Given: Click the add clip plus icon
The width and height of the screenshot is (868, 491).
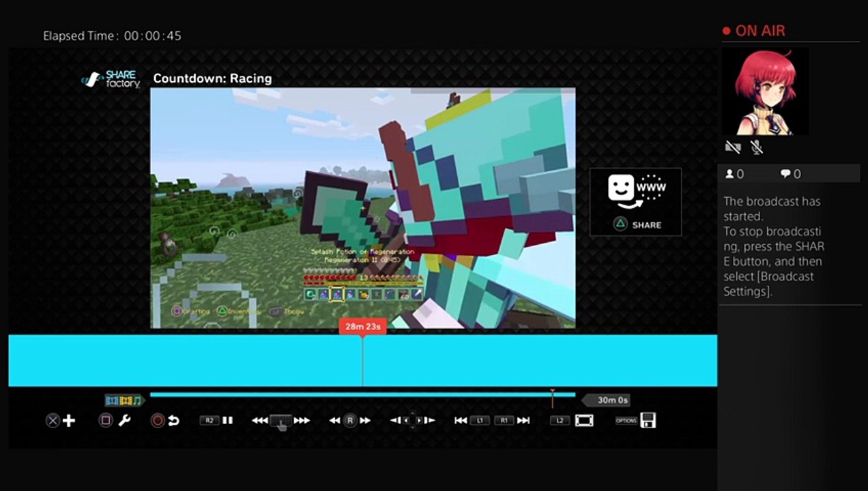Looking at the screenshot, I should click(69, 421).
